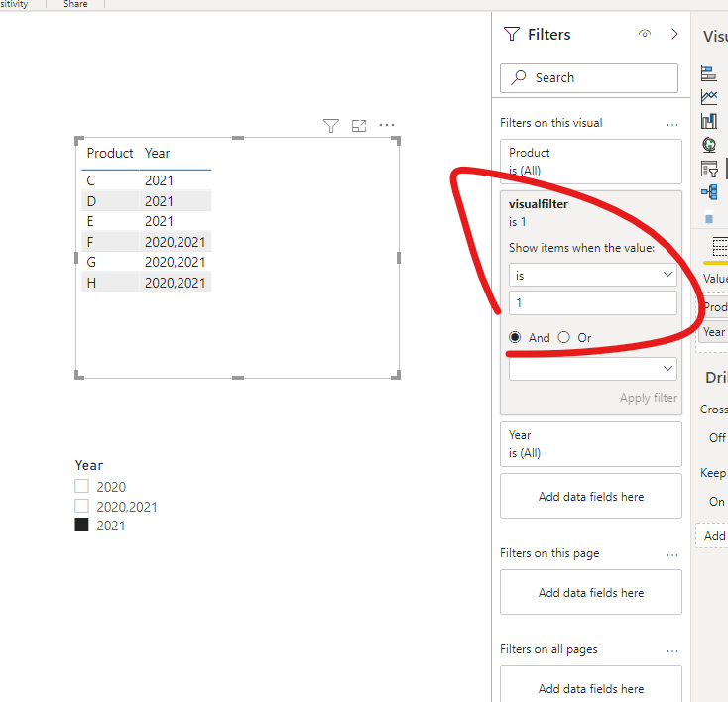Check the 2020 slicer checkbox
Screen dimensions: 728x702
(81, 486)
